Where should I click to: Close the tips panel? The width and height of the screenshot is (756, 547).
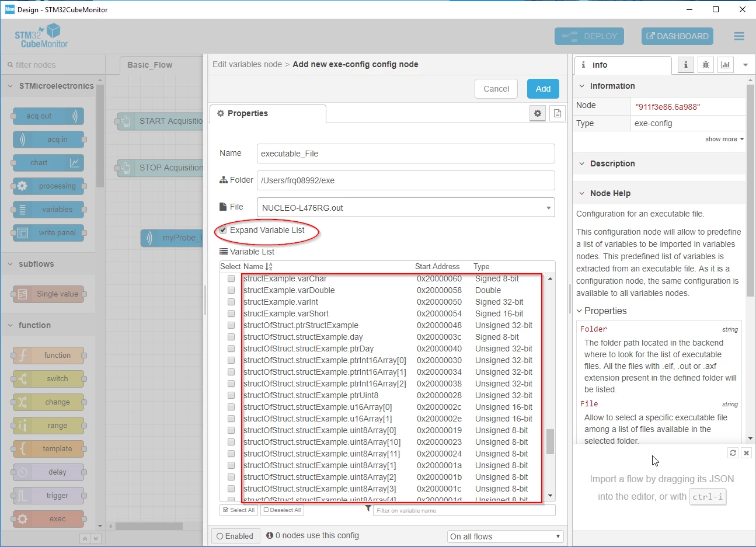coord(746,453)
